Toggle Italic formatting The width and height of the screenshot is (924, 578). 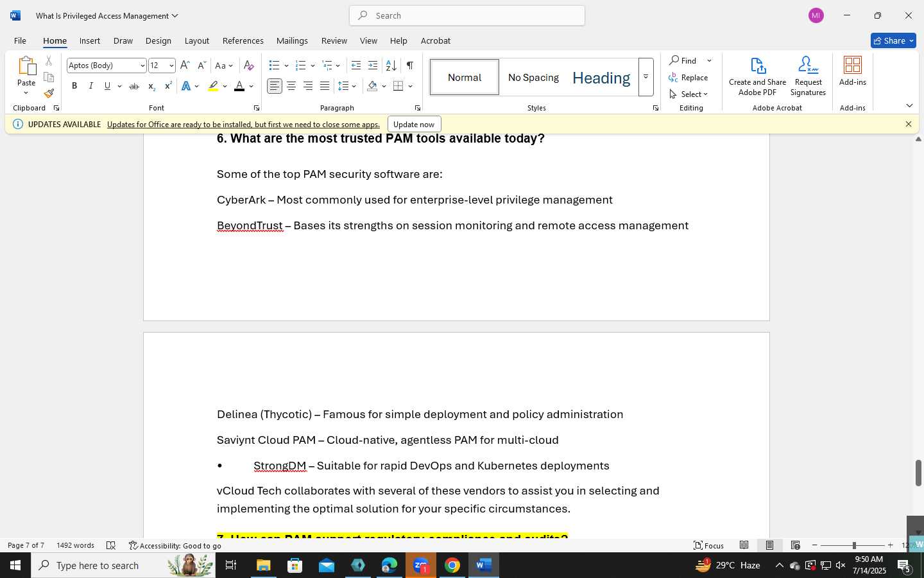91,86
